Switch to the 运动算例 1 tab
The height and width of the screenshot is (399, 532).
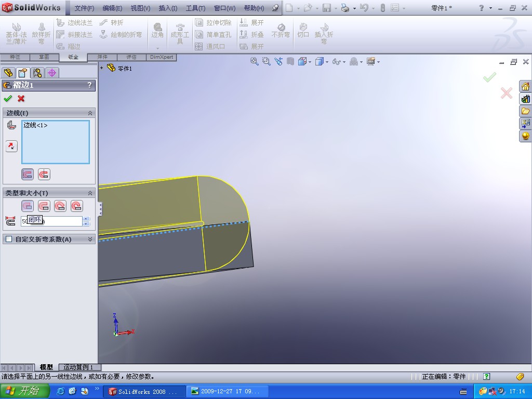pyautogui.click(x=79, y=367)
